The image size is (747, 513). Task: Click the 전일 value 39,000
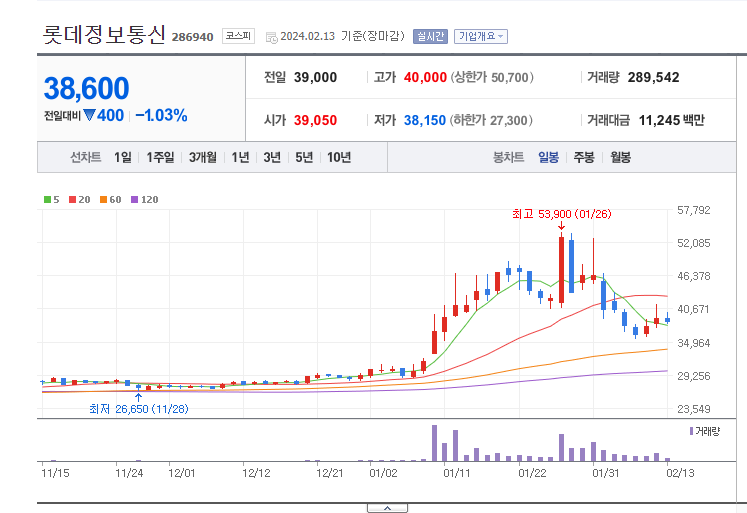[315, 77]
